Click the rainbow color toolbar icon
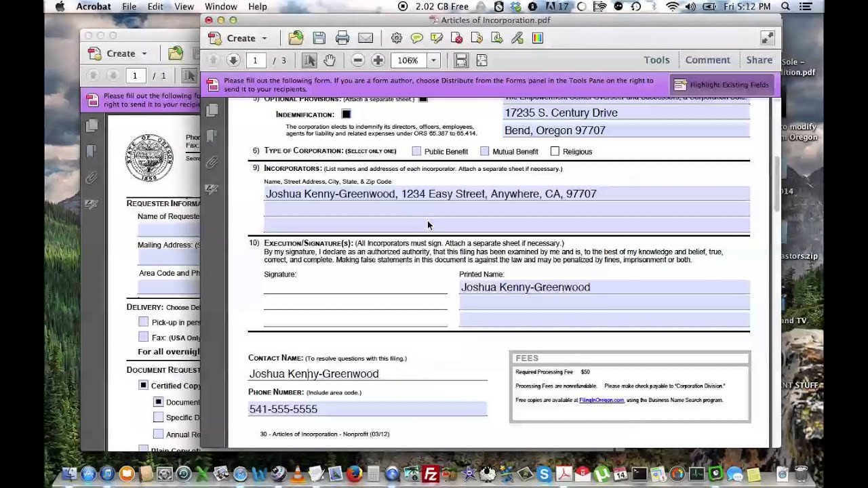The image size is (868, 488). (x=538, y=38)
